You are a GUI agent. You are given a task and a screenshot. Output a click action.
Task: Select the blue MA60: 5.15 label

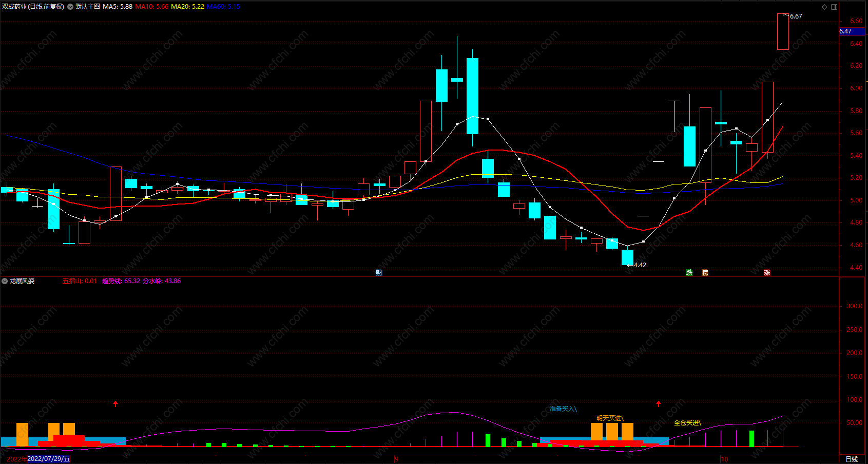(223, 7)
